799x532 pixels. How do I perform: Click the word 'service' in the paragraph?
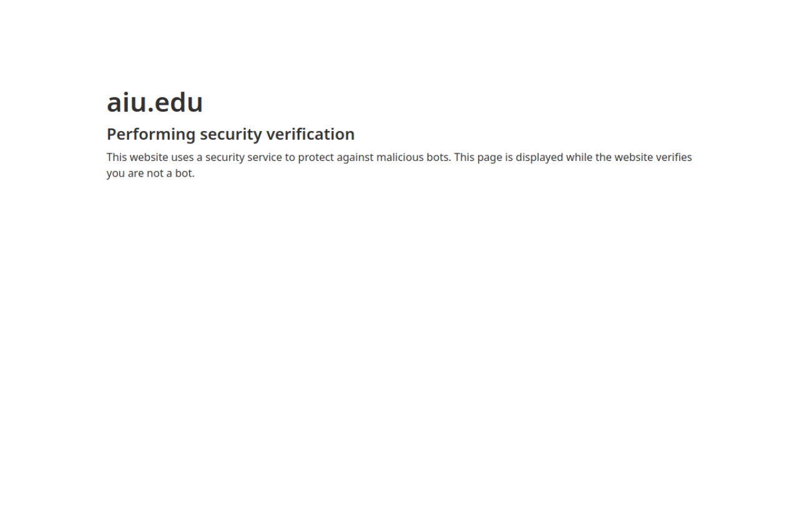pos(265,157)
